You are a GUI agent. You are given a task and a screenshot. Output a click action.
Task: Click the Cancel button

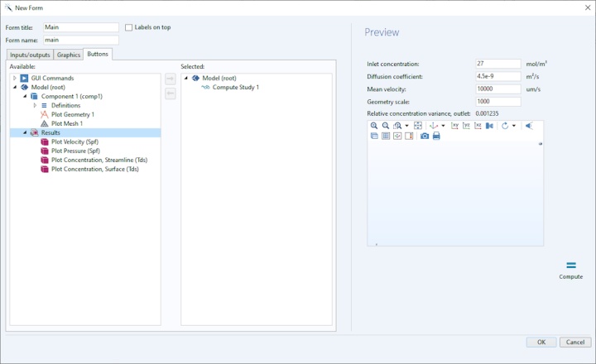click(575, 342)
